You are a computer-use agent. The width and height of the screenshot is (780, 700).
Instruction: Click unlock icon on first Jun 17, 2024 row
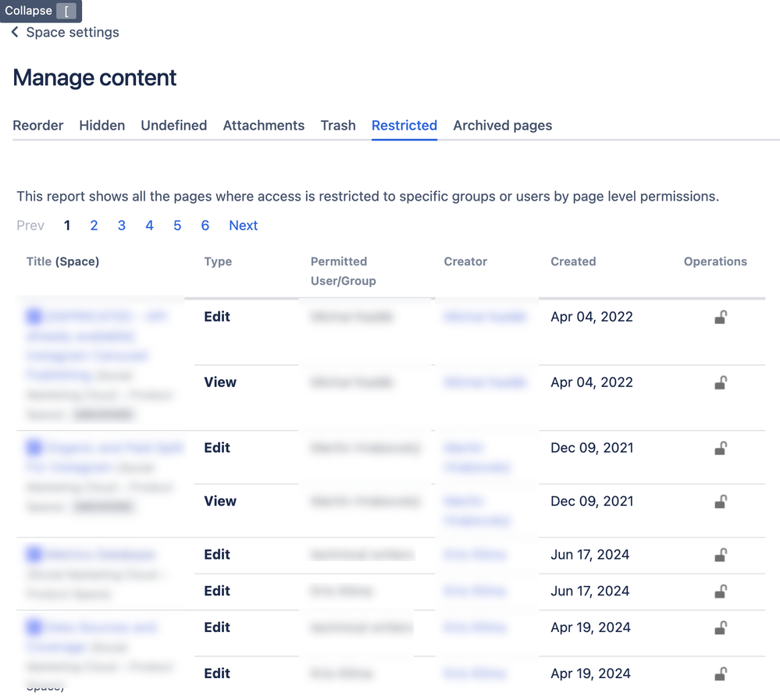721,555
